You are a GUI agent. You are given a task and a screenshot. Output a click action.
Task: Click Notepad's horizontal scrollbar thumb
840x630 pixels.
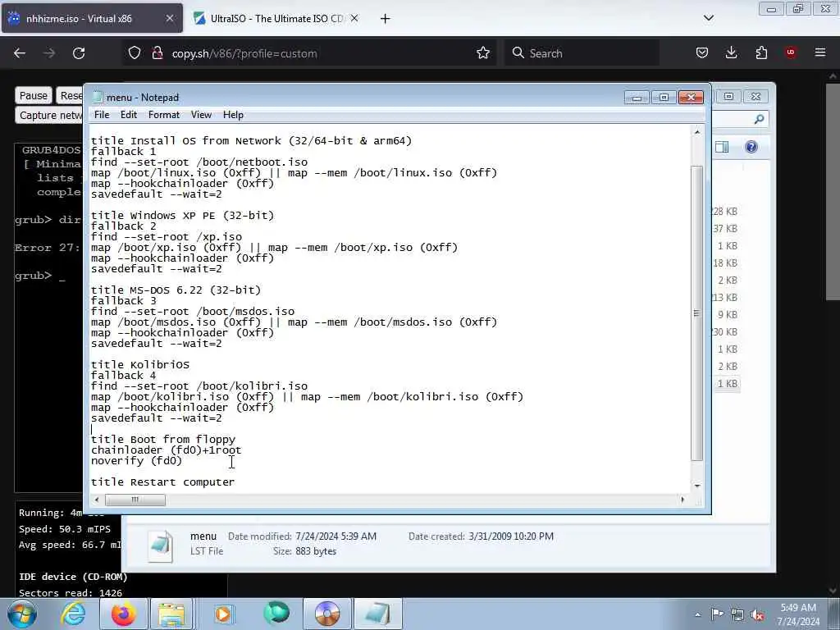135,500
